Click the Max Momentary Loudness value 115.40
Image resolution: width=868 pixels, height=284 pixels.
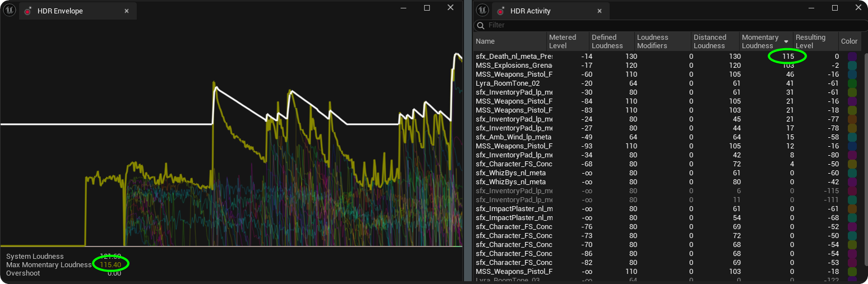pyautogui.click(x=110, y=264)
